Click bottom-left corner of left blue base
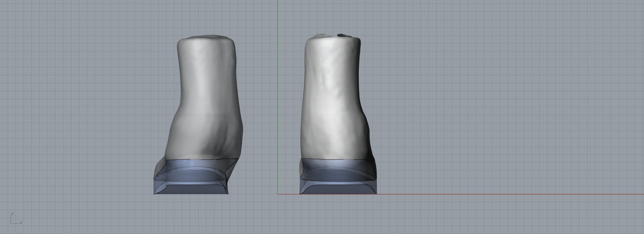The width and height of the screenshot is (644, 234). click(154, 193)
